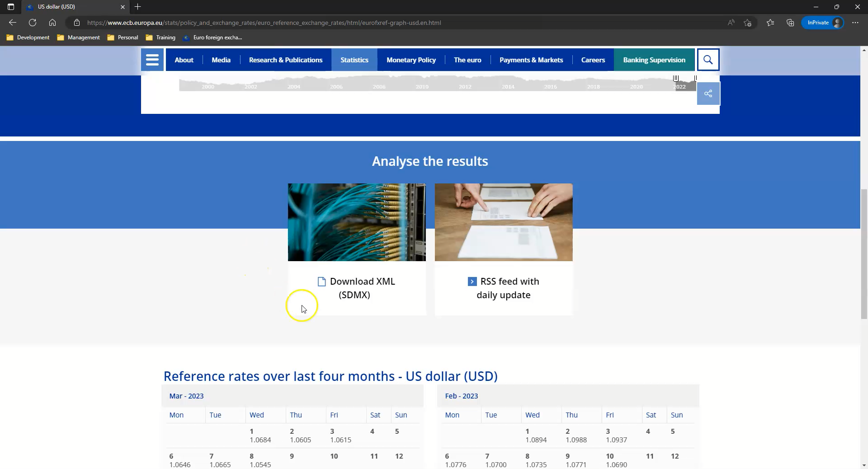Open the hamburger navigation menu
The height and width of the screenshot is (469, 868).
pyautogui.click(x=152, y=60)
